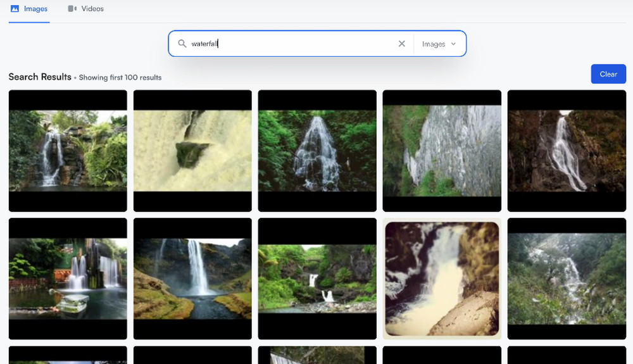The height and width of the screenshot is (364, 633).
Task: Open the vintage-filtered waterfall thumbnail
Action: pyautogui.click(x=442, y=279)
